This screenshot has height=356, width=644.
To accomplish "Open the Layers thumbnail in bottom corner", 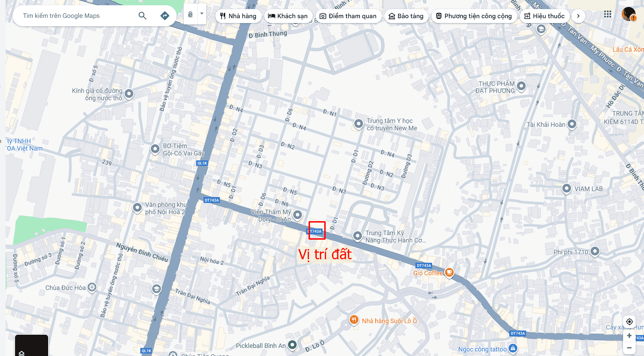I will click(31, 346).
